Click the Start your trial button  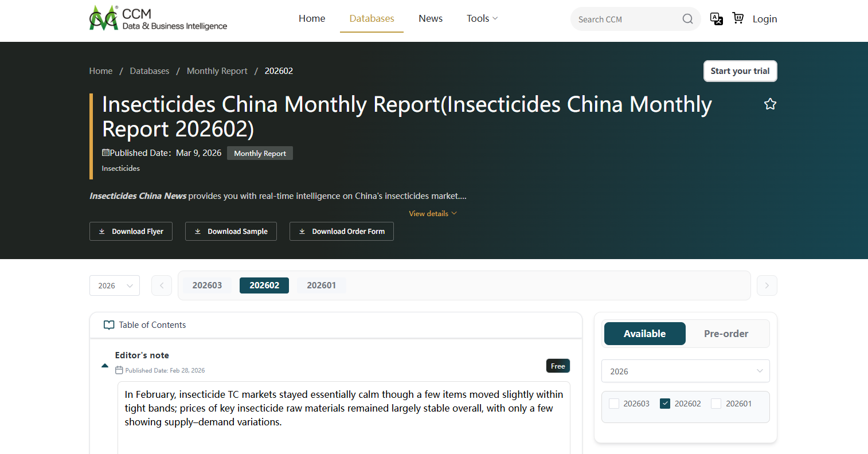[740, 71]
